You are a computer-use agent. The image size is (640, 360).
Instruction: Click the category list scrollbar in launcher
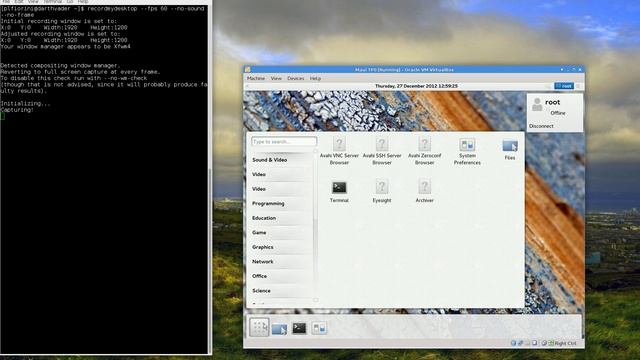pyautogui.click(x=316, y=226)
